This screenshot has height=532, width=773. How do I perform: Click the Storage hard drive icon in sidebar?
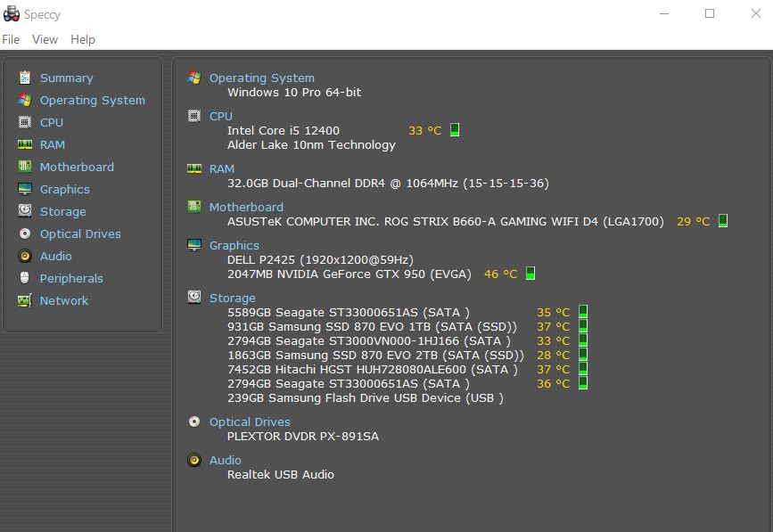[x=25, y=211]
